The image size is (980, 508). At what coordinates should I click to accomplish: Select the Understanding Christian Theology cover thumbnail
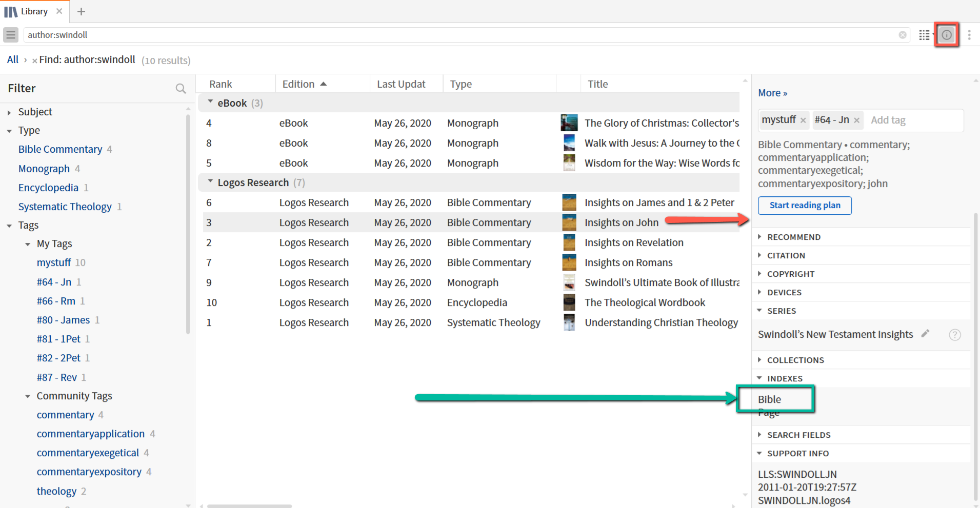569,322
